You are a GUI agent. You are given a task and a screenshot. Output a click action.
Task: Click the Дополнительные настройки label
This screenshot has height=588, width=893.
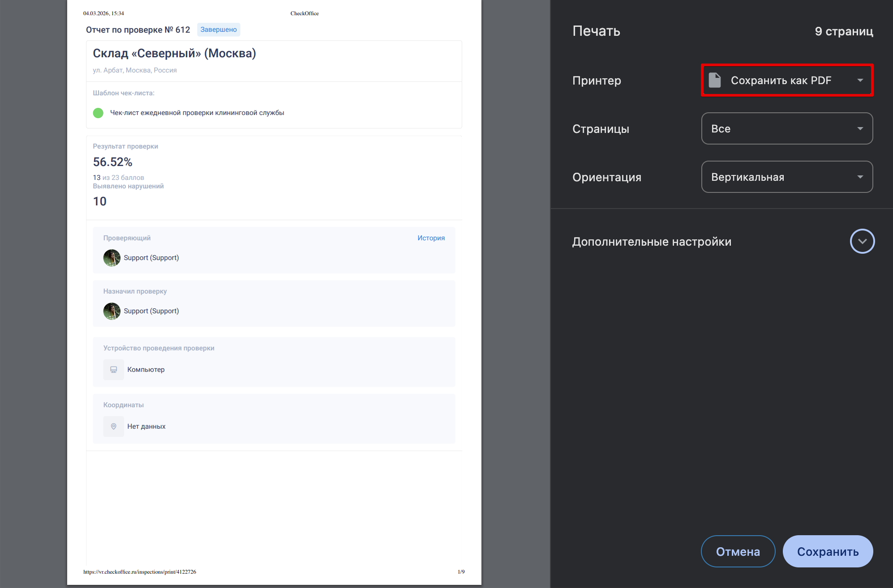[652, 242]
